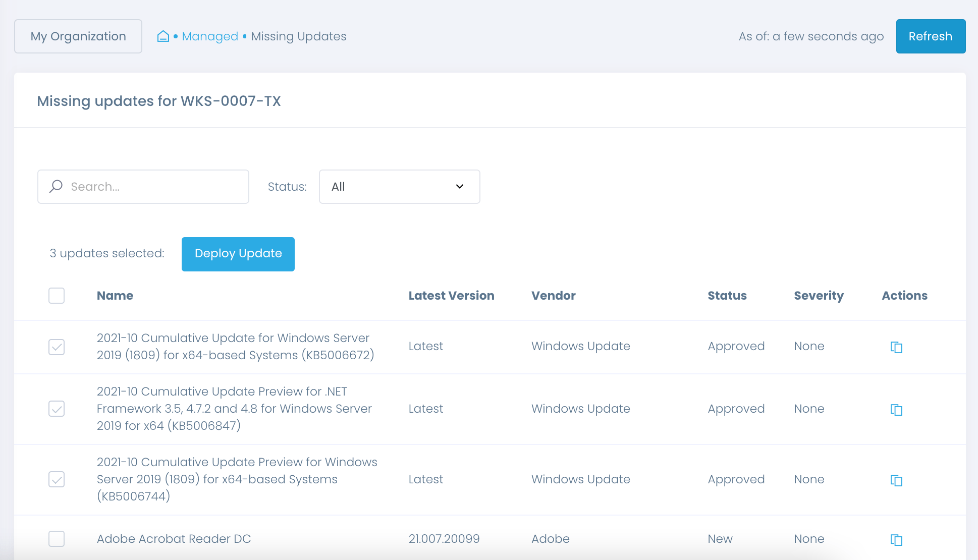The width and height of the screenshot is (978, 560).
Task: Click the copy action icon for KB5006672 update
Action: pyautogui.click(x=896, y=347)
